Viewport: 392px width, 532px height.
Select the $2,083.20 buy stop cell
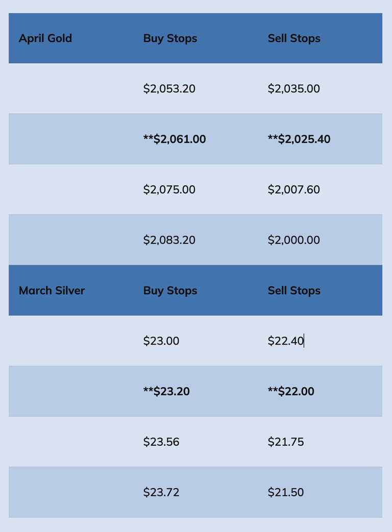pyautogui.click(x=169, y=240)
